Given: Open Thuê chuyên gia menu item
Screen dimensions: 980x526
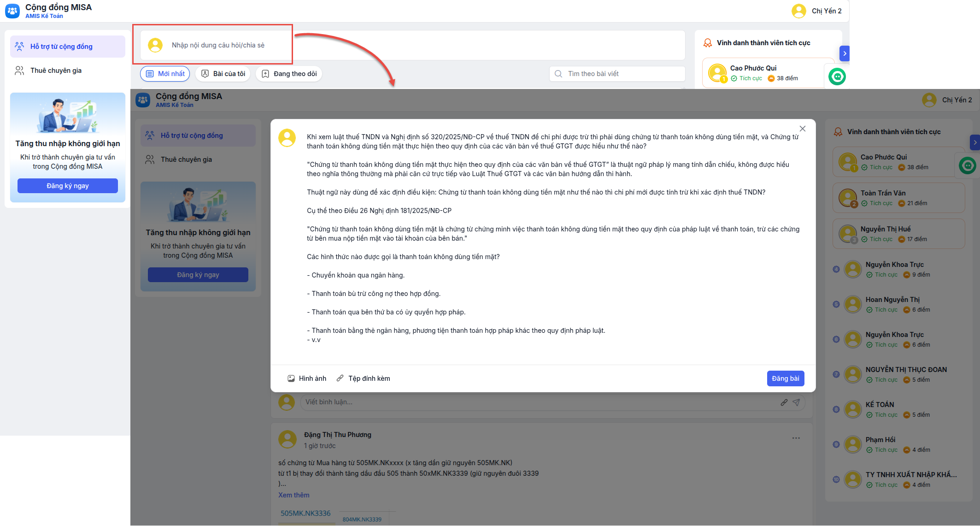Looking at the screenshot, I should click(55, 71).
